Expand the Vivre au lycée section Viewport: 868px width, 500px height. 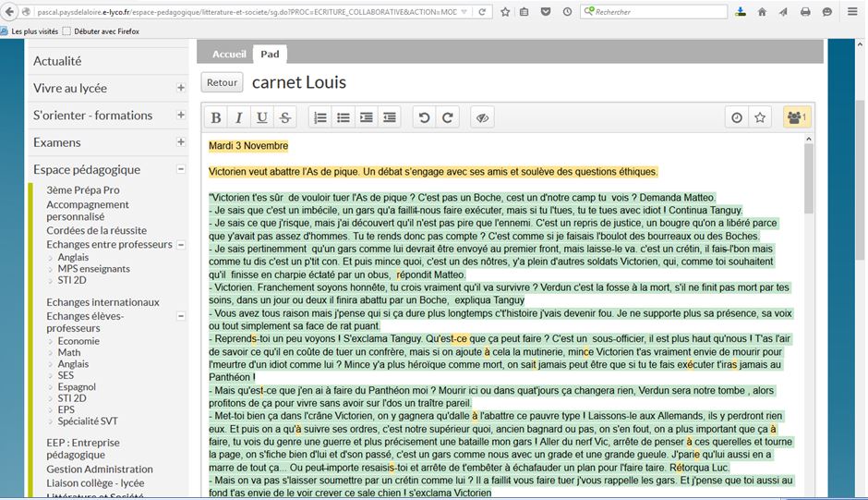pos(181,89)
